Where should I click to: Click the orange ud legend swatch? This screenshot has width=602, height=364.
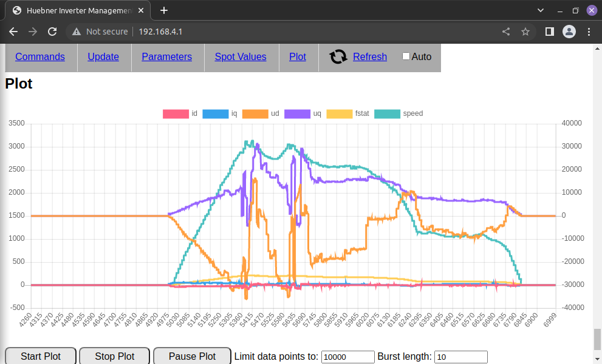point(255,113)
